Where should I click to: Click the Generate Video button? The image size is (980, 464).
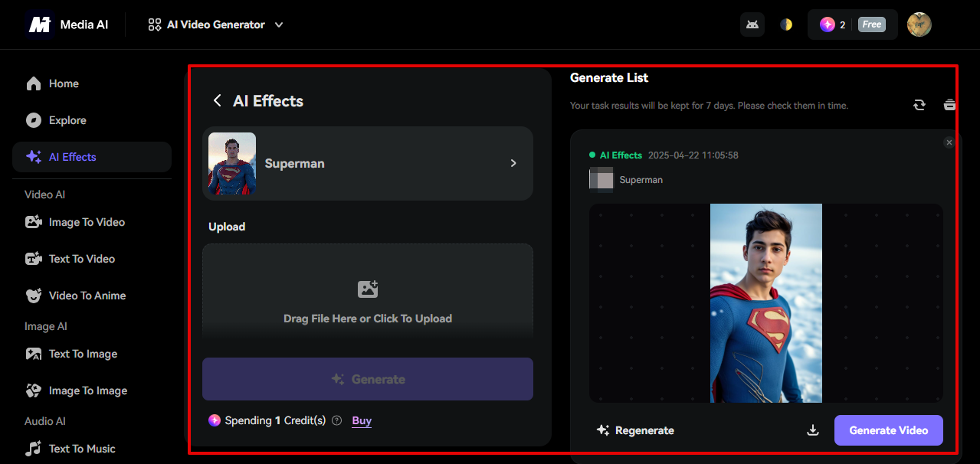coord(889,430)
